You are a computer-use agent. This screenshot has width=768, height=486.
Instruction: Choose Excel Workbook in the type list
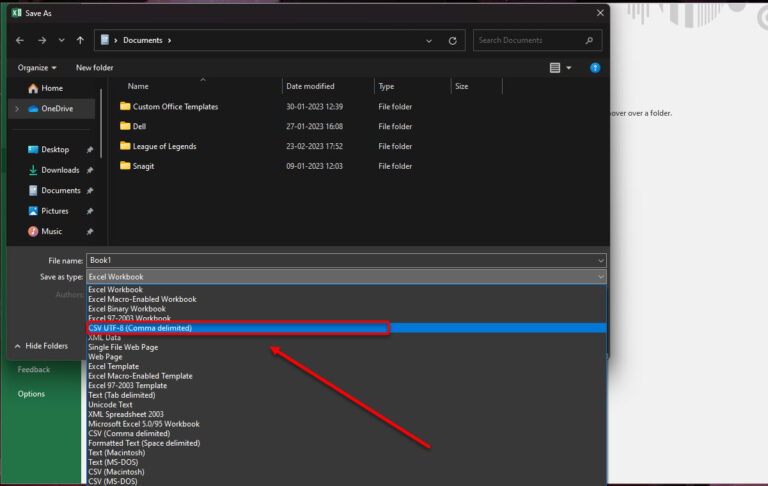(x=346, y=290)
